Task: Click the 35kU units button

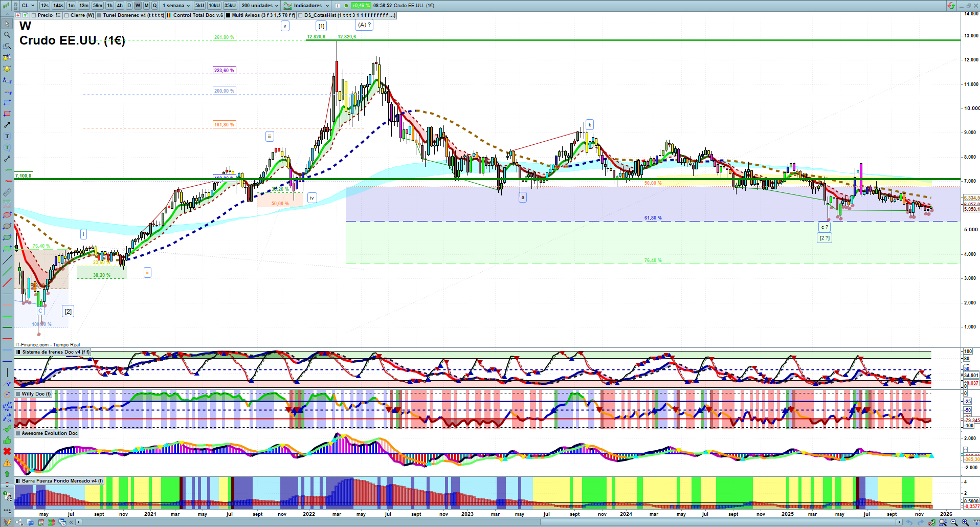Action: pos(230,6)
